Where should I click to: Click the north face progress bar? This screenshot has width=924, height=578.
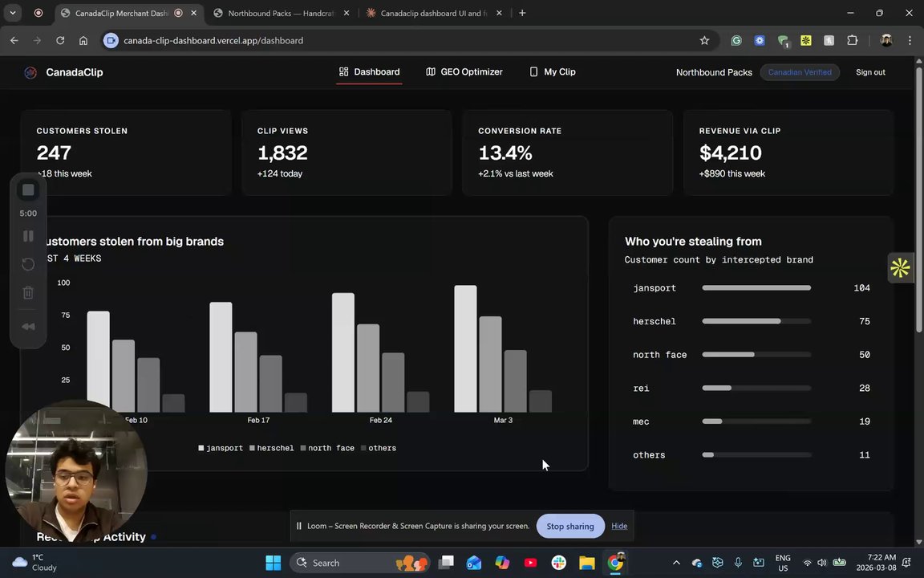point(756,355)
